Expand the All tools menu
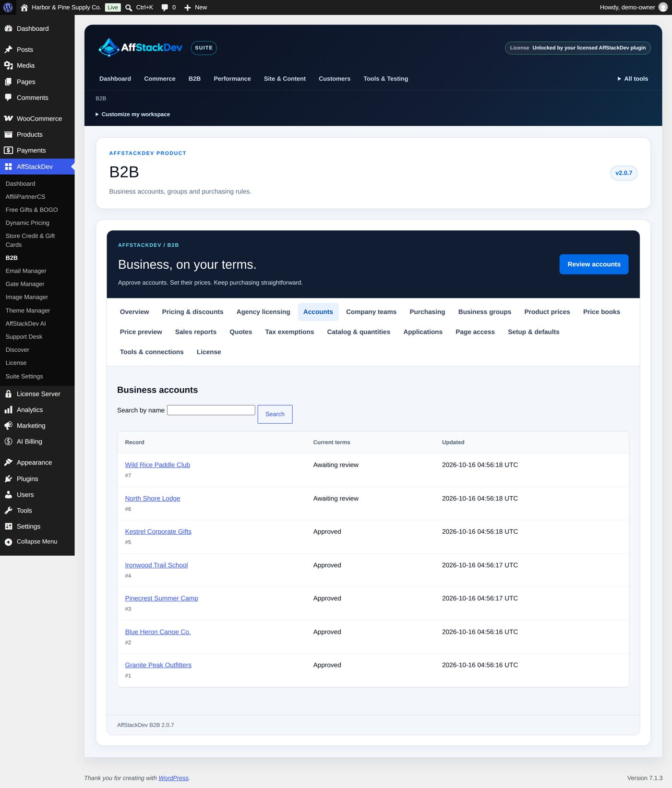The width and height of the screenshot is (672, 788). pos(633,79)
